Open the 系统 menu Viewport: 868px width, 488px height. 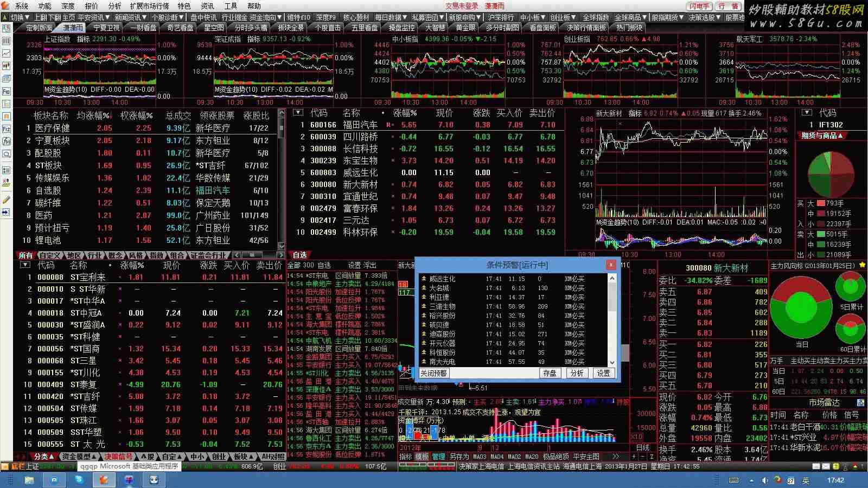[x=22, y=6]
